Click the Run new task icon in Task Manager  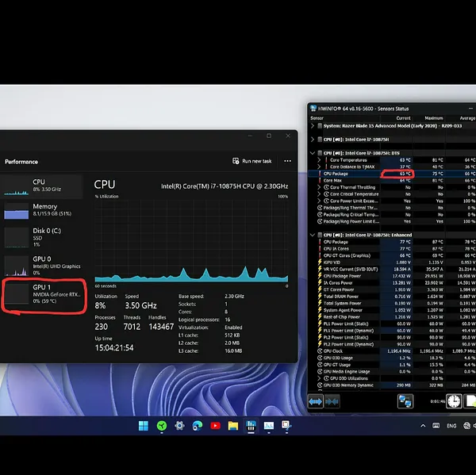click(x=236, y=161)
